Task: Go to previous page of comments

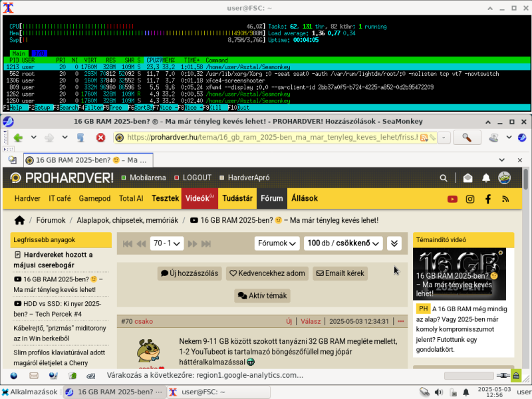Action: click(x=141, y=243)
